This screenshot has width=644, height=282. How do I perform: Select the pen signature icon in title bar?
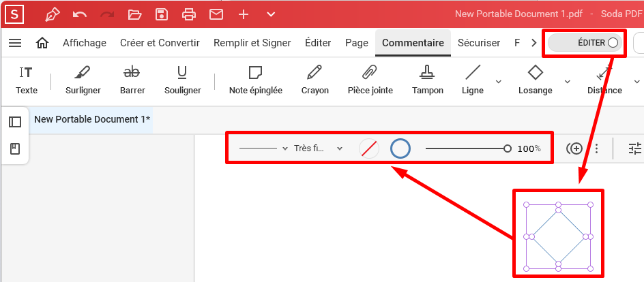pyautogui.click(x=53, y=14)
